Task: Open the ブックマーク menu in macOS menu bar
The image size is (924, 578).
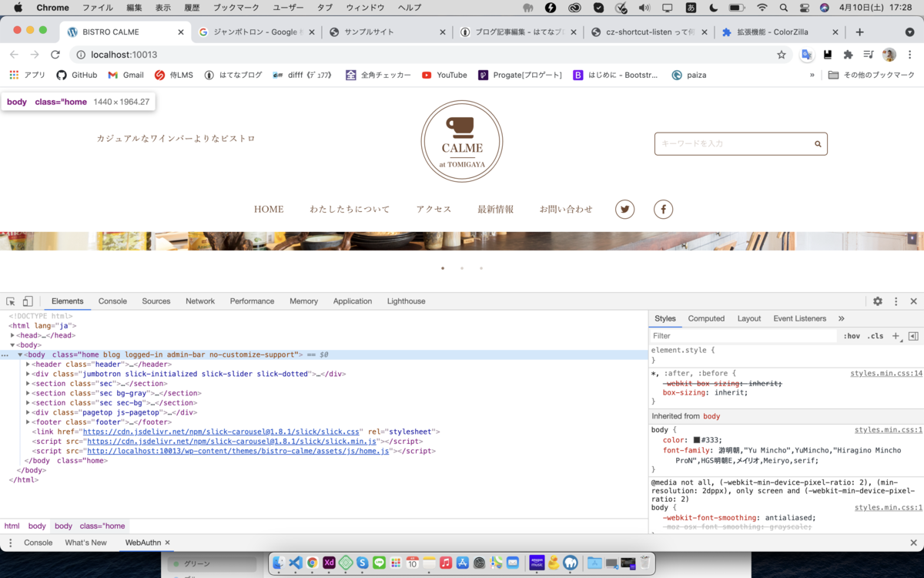Action: coord(236,8)
